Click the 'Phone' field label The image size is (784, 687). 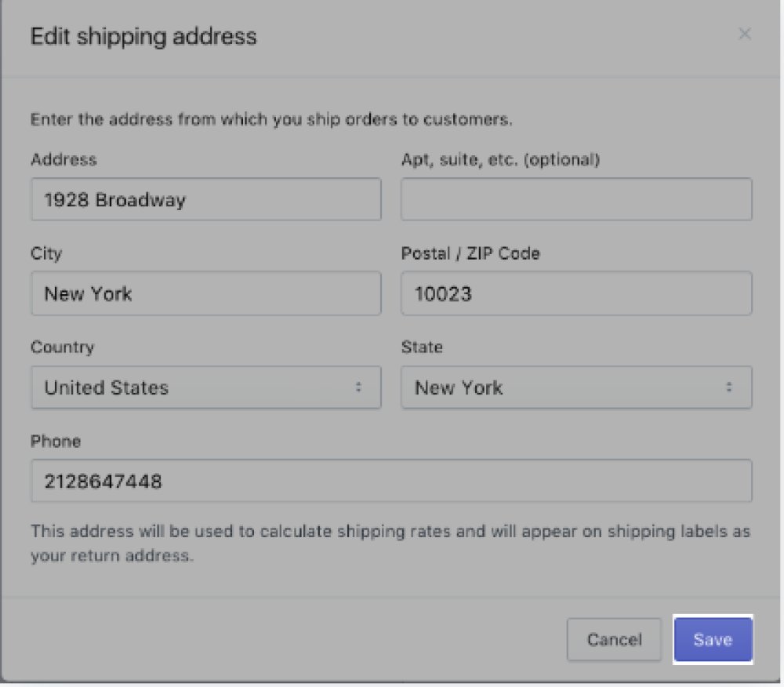coord(56,441)
